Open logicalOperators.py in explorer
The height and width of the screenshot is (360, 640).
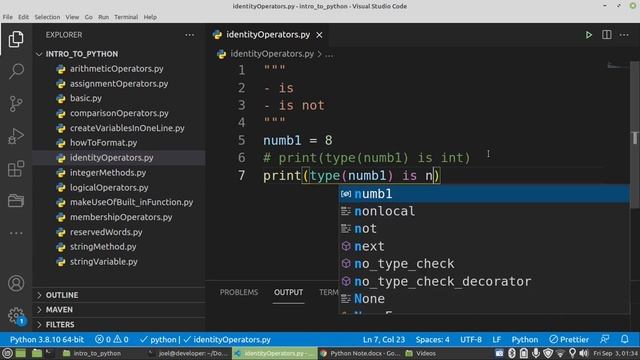coord(109,188)
